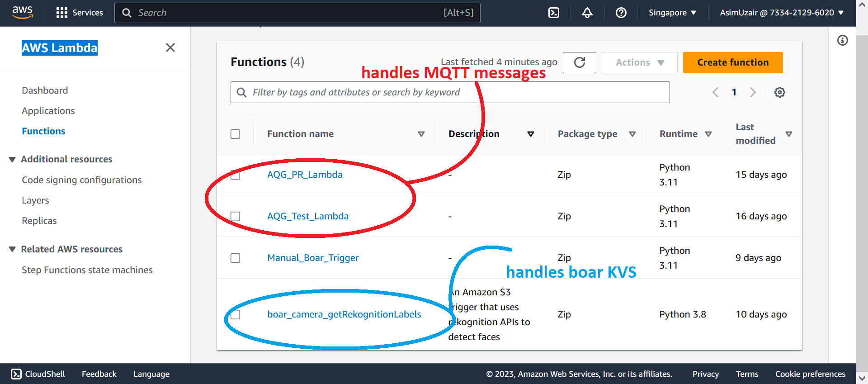Click the AWS Lambda sidebar title
Image resolution: width=868 pixels, height=384 pixels.
(60, 48)
